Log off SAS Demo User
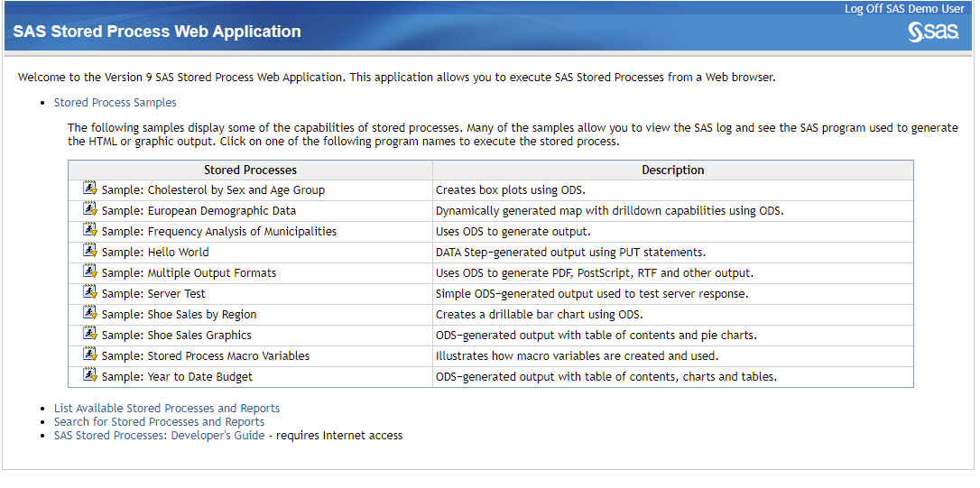 904,8
